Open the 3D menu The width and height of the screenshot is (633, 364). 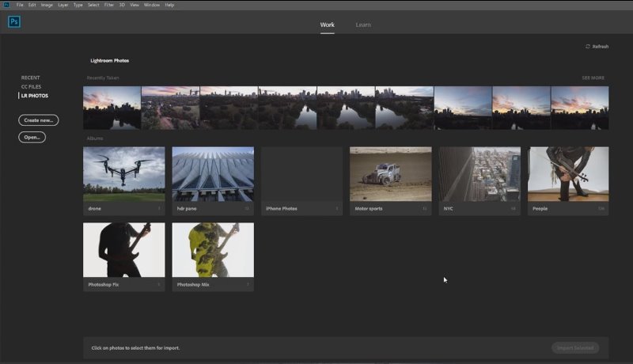pyautogui.click(x=122, y=5)
